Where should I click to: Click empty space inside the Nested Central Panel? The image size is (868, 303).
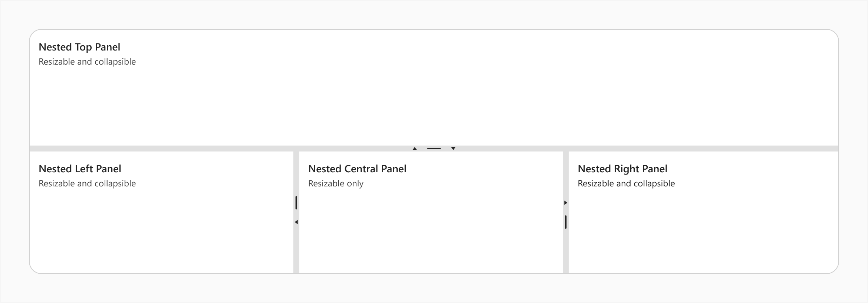coord(430,234)
